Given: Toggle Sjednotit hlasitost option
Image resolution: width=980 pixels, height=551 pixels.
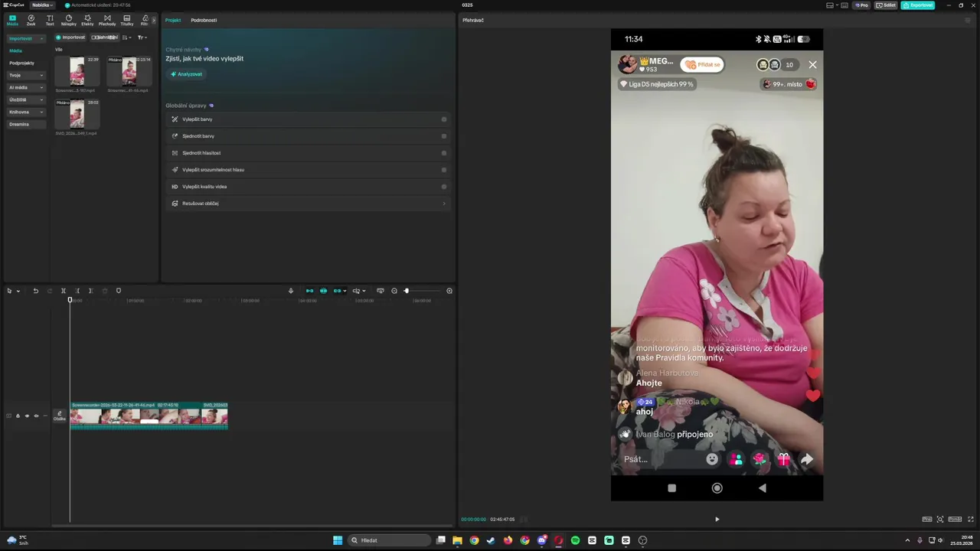Looking at the screenshot, I should 444,153.
